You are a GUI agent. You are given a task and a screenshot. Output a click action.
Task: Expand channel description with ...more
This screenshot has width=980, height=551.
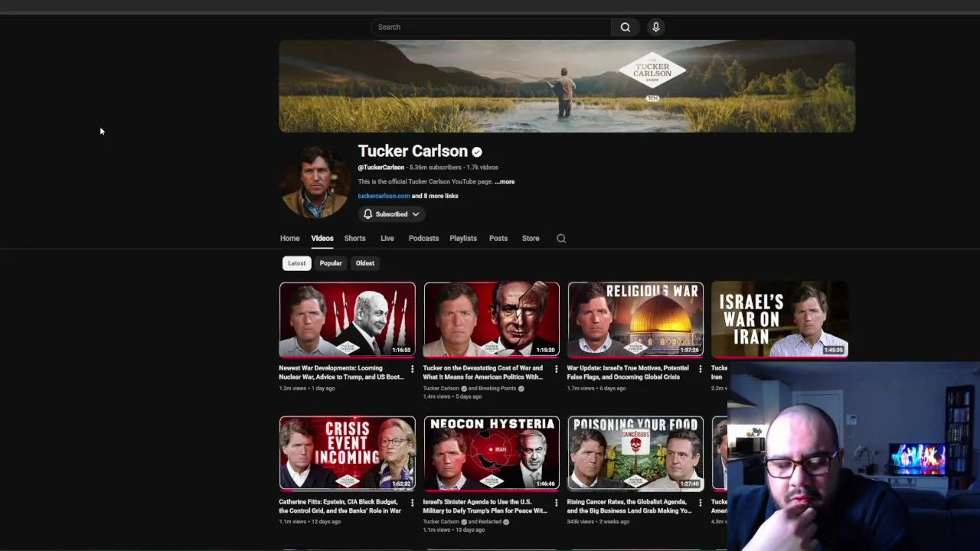point(505,181)
